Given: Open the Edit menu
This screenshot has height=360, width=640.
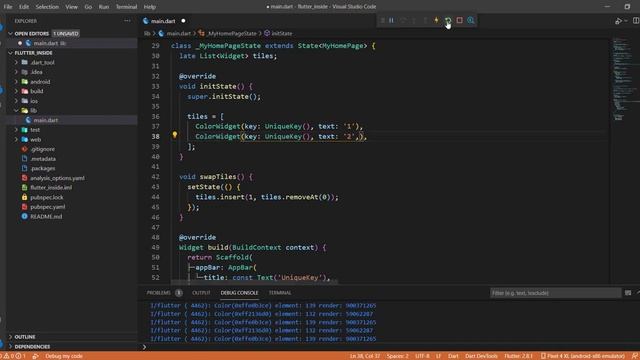Looking at the screenshot, I should [24, 7].
